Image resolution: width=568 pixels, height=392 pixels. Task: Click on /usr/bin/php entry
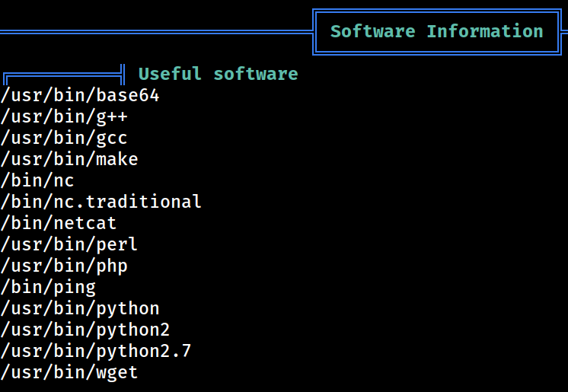coord(64,266)
